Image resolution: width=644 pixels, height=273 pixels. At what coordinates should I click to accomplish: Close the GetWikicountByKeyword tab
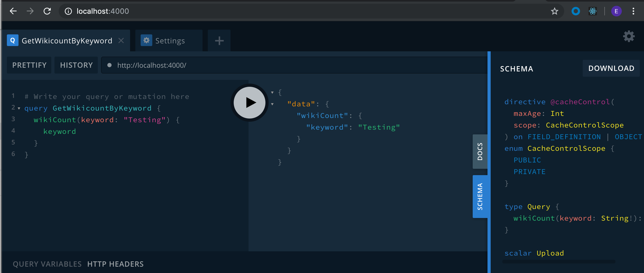tap(121, 40)
